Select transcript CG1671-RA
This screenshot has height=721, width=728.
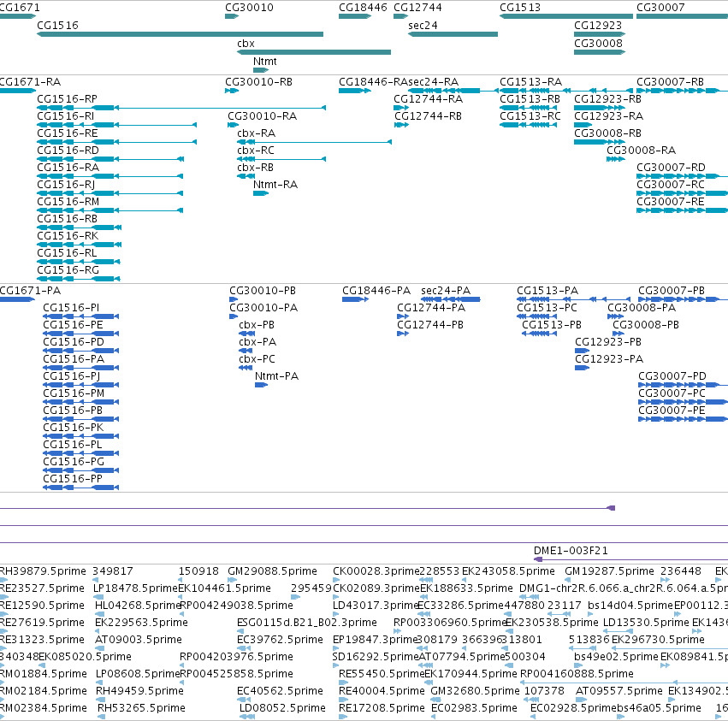point(30,82)
